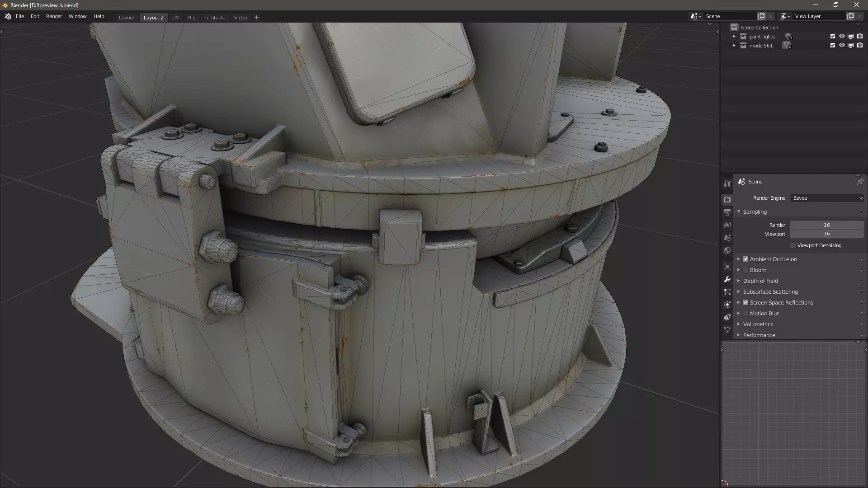
Task: Open the Window menu
Action: [x=77, y=16]
